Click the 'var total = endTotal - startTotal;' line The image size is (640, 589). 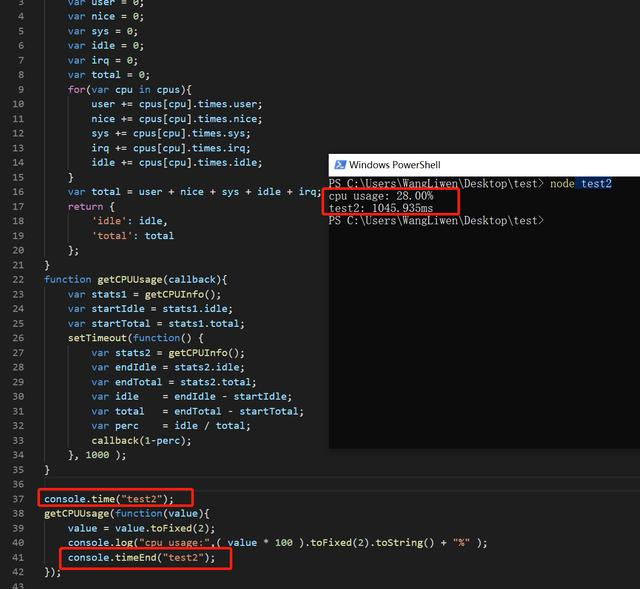coord(198,411)
